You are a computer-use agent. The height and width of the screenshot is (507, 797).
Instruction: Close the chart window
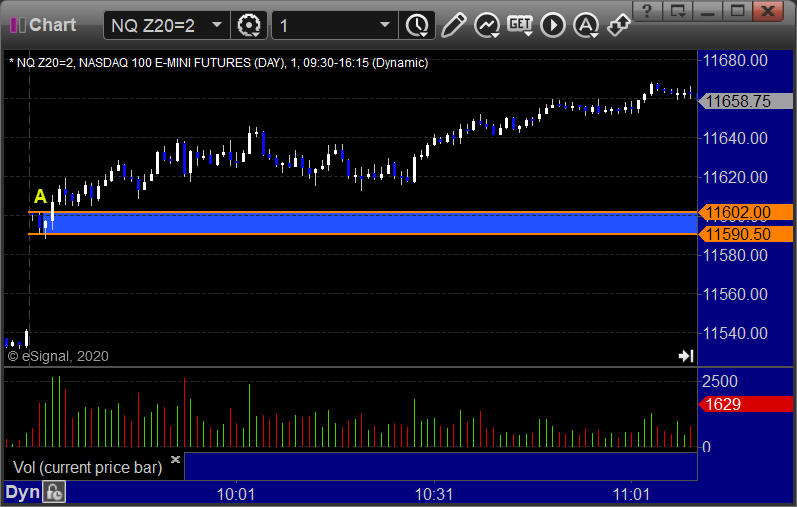768,11
